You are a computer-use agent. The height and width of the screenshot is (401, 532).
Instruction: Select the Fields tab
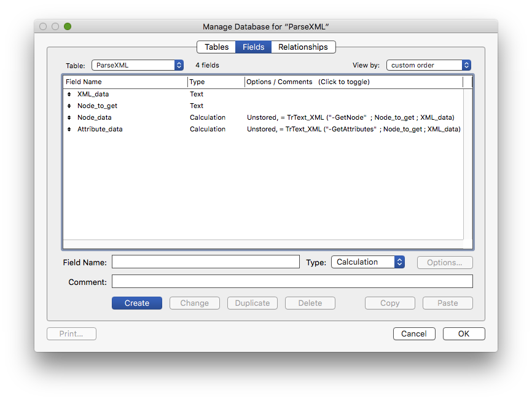coord(253,47)
